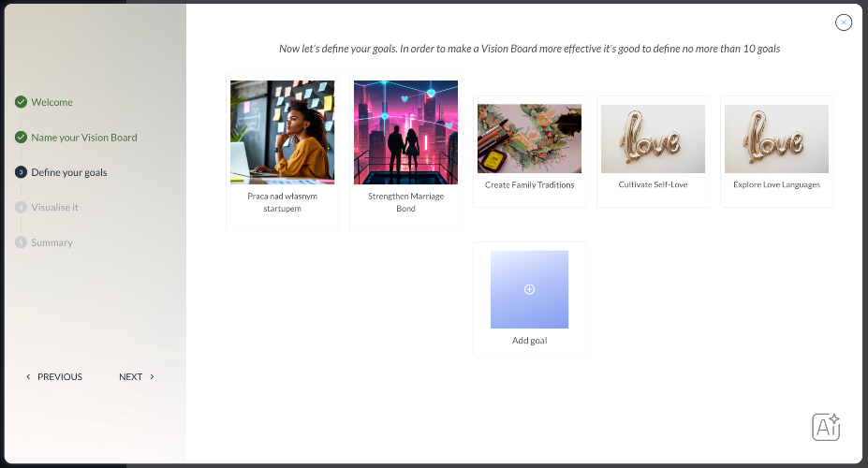Proceed with the NEXT button
The height and width of the screenshot is (468, 868).
[x=137, y=376]
